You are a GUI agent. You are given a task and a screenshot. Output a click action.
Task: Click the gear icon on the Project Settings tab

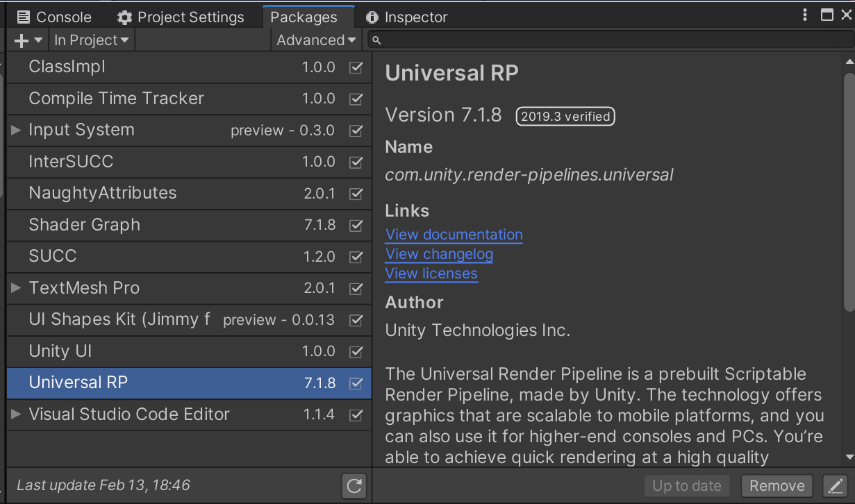coord(125,17)
